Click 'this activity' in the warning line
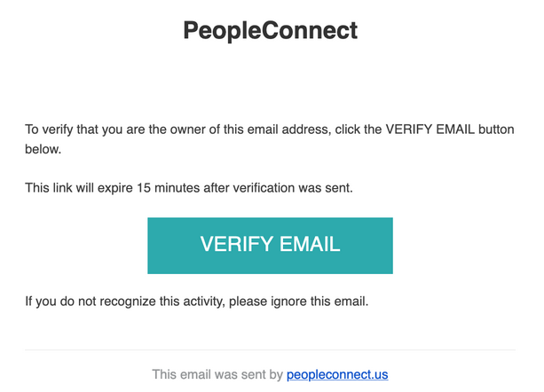The width and height of the screenshot is (544, 392). 201,302
